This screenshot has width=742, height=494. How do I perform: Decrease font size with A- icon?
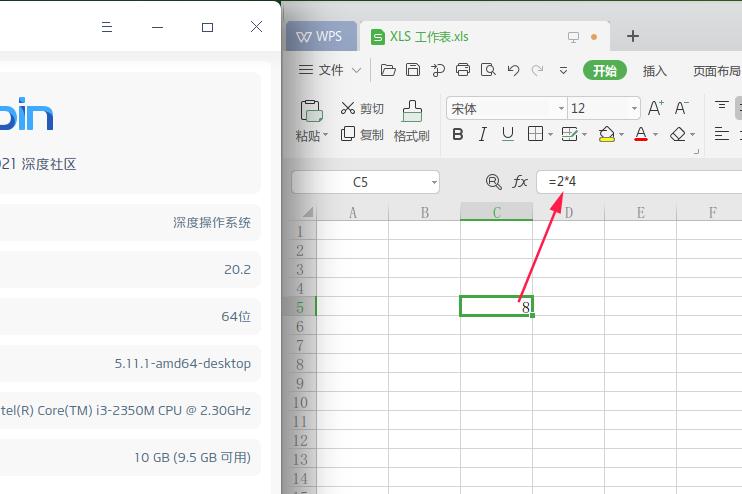coord(681,108)
